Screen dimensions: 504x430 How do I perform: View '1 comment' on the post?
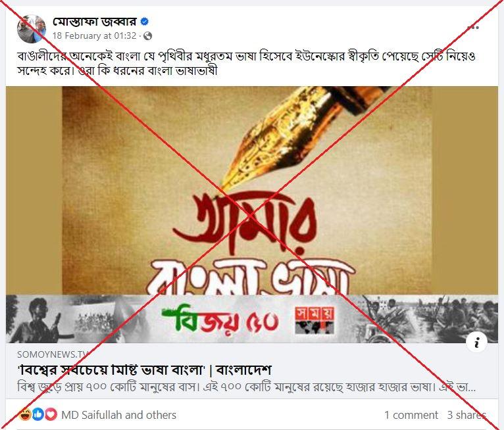point(411,415)
